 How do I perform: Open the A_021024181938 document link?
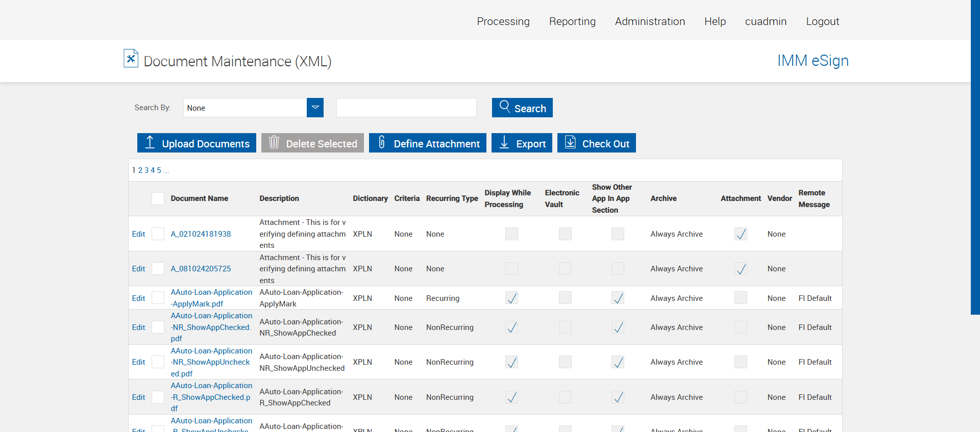click(201, 234)
